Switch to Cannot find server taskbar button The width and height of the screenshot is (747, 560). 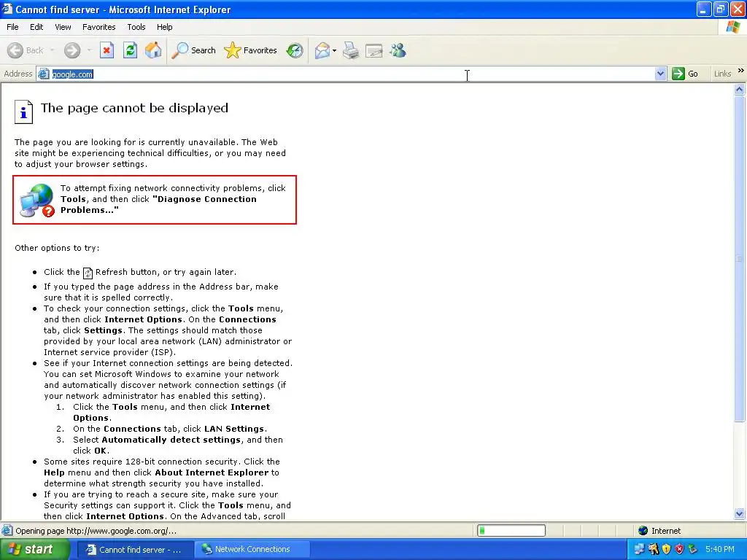[x=134, y=550]
